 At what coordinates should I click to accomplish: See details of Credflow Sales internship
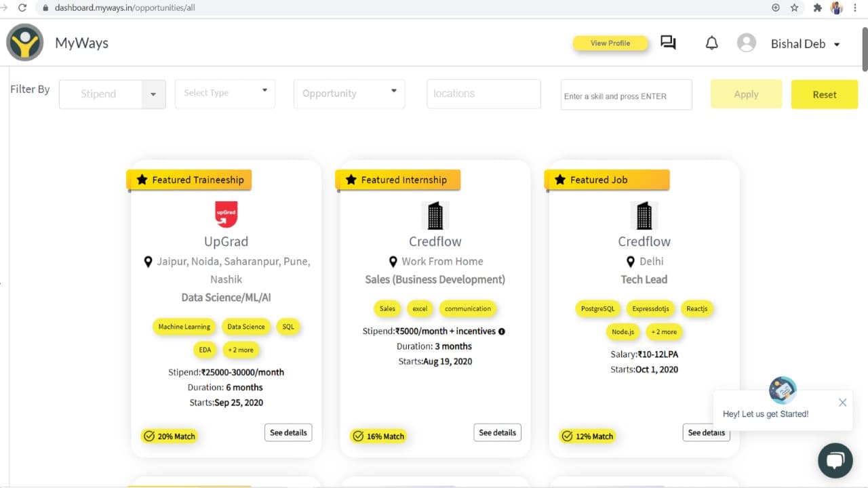(x=497, y=432)
